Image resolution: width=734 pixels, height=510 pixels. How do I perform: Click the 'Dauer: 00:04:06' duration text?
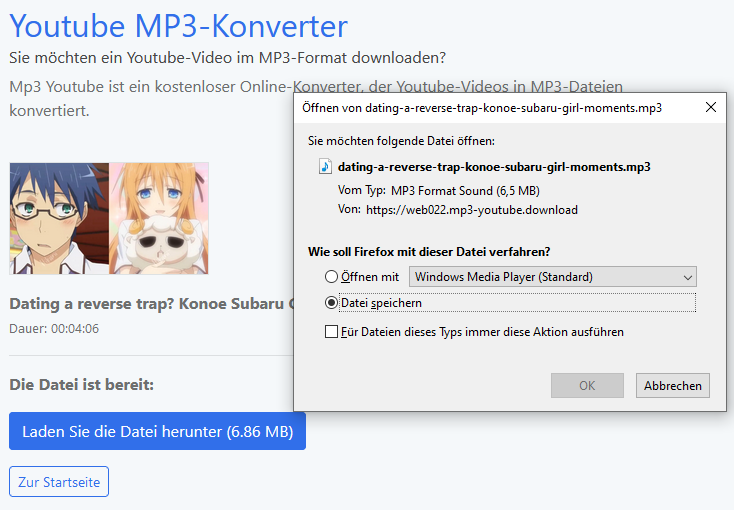point(54,328)
